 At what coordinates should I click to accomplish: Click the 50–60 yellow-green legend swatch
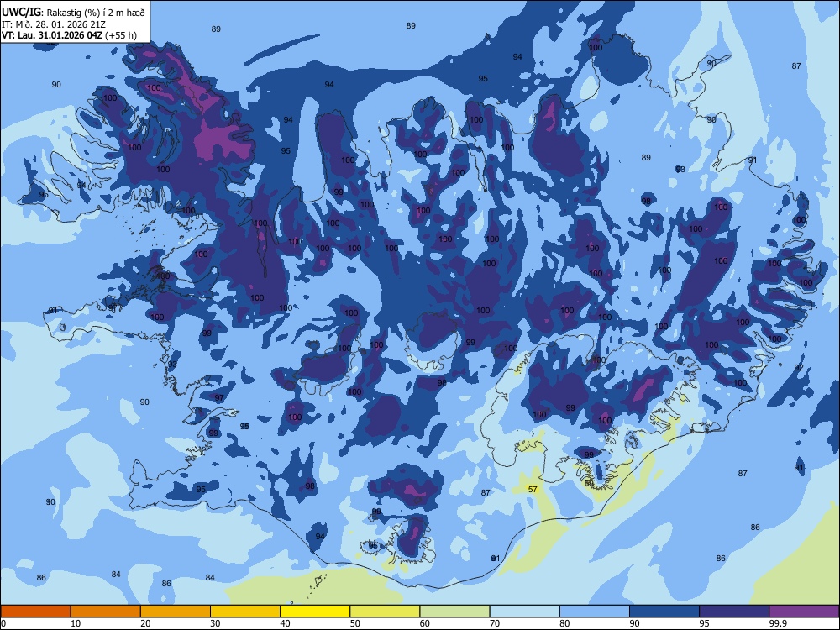[386, 612]
